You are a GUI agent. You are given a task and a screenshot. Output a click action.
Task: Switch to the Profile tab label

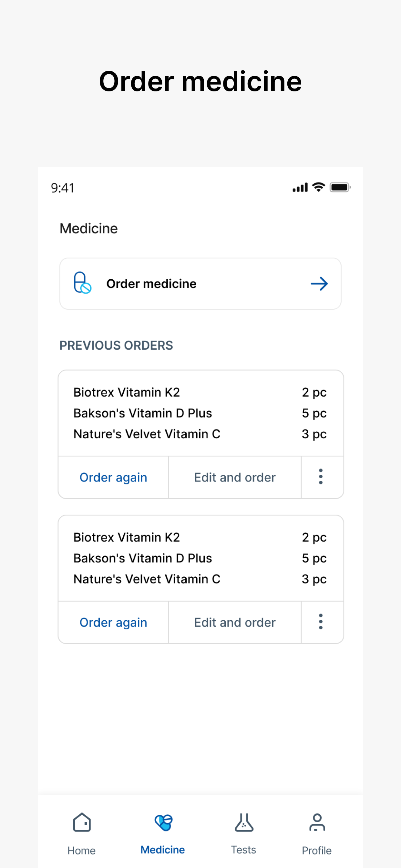click(317, 851)
